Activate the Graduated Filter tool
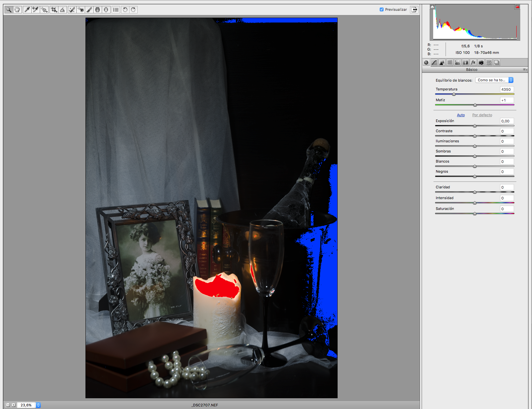Screen dimensions: 532x409 click(x=97, y=10)
